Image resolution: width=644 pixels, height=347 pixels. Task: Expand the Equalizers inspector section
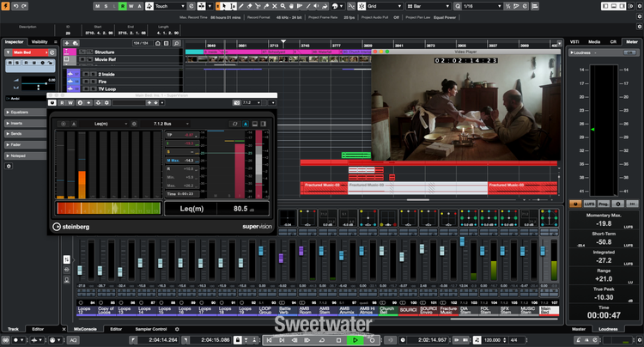tap(26, 113)
